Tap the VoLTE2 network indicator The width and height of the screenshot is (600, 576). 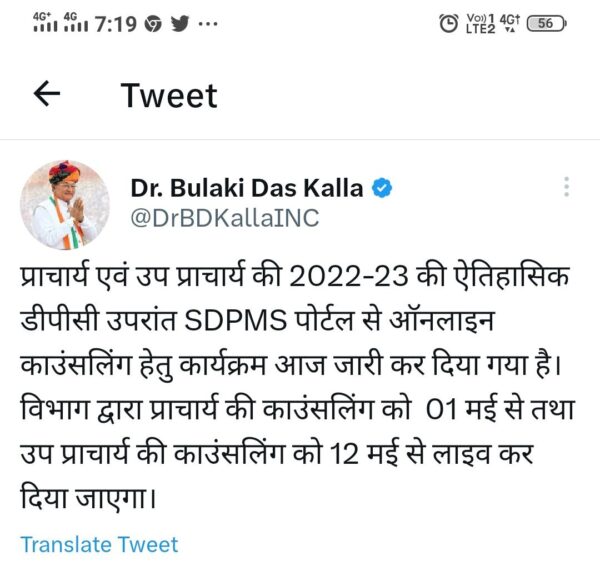pyautogui.click(x=480, y=23)
